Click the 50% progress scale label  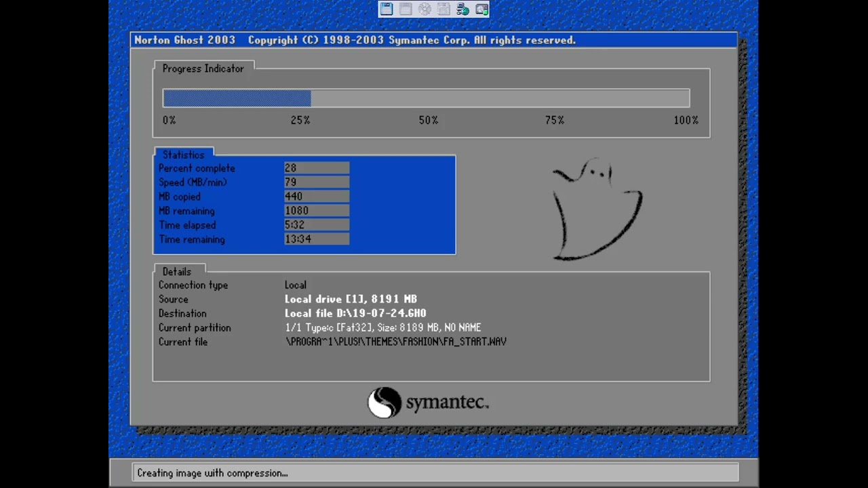pyautogui.click(x=429, y=120)
